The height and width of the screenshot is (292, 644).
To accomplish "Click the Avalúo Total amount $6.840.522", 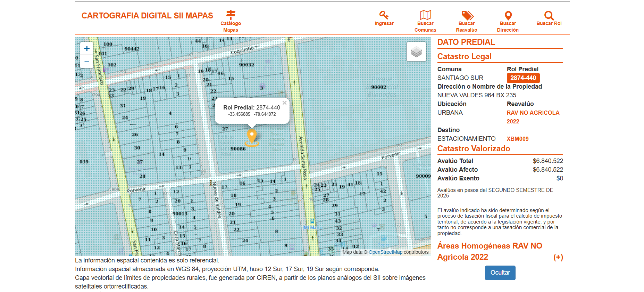I will (548, 161).
